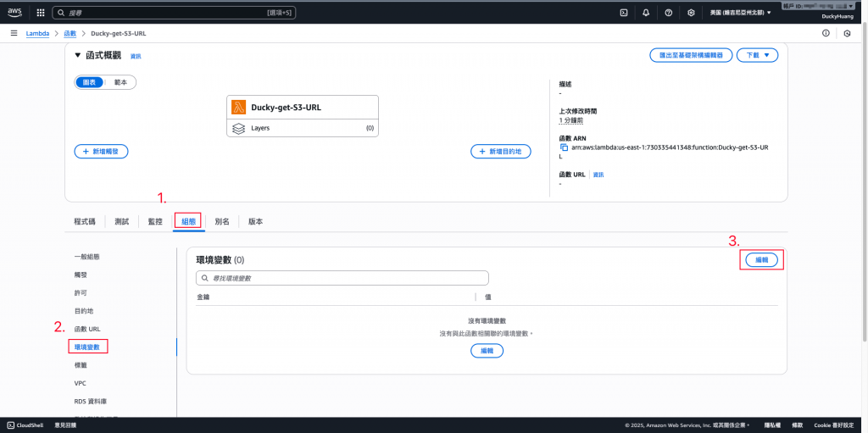Select 一般組態 in side menu
868x433 pixels.
coord(87,257)
